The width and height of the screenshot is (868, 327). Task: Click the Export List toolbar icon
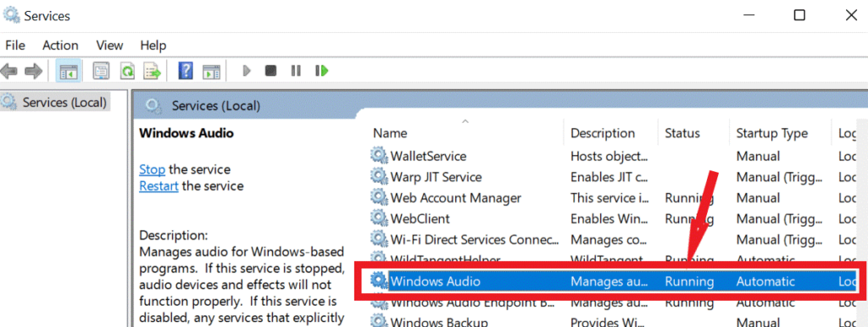click(153, 71)
